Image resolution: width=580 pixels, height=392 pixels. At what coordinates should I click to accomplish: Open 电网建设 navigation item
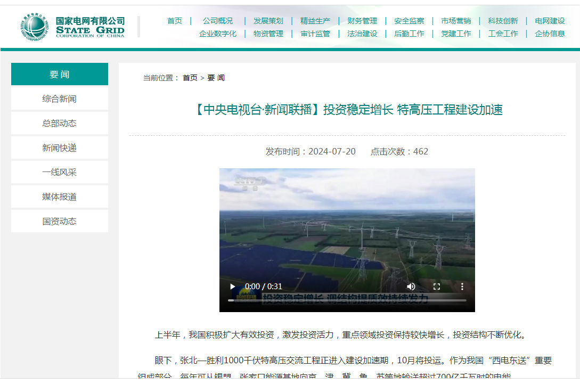click(550, 21)
